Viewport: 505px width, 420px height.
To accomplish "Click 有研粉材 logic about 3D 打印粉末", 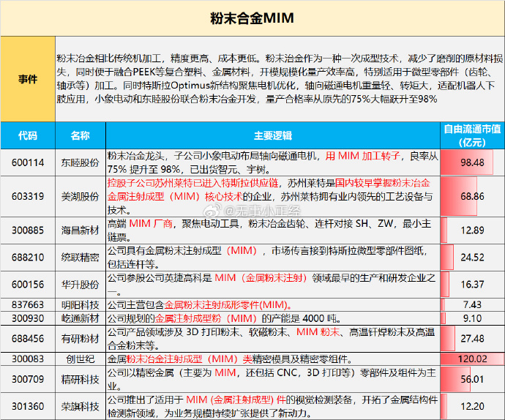I will 271,339.
